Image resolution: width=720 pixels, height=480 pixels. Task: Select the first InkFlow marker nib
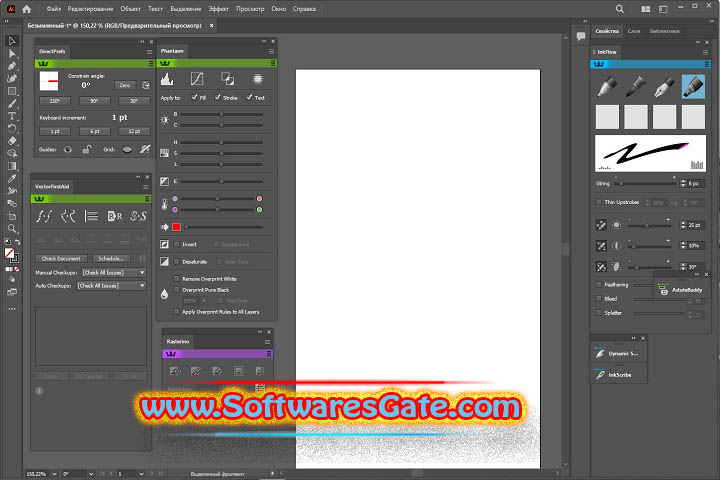coord(607,86)
